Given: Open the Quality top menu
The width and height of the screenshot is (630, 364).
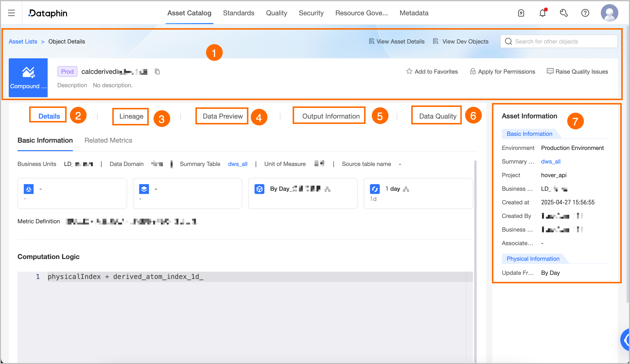Looking at the screenshot, I should click(277, 13).
